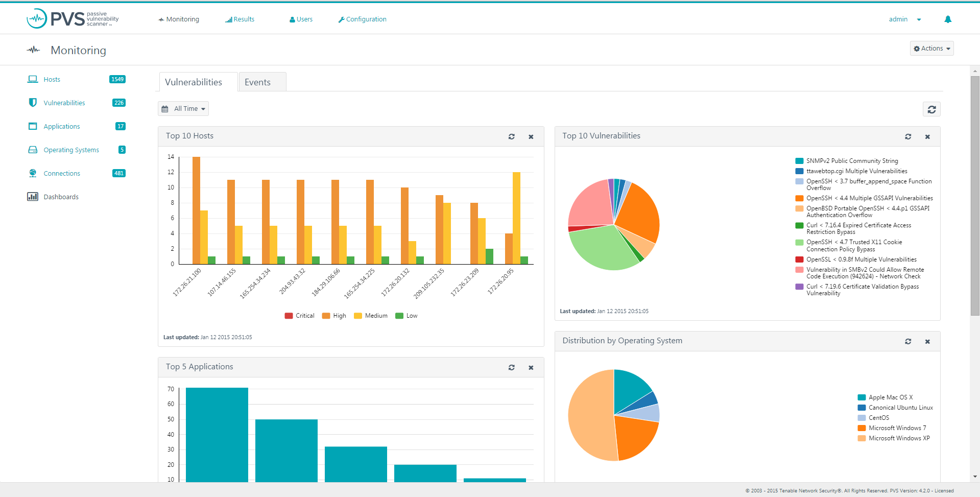Open the Vulnerabilities sidebar link
Viewport: 980px width, 497px height.
(x=64, y=103)
